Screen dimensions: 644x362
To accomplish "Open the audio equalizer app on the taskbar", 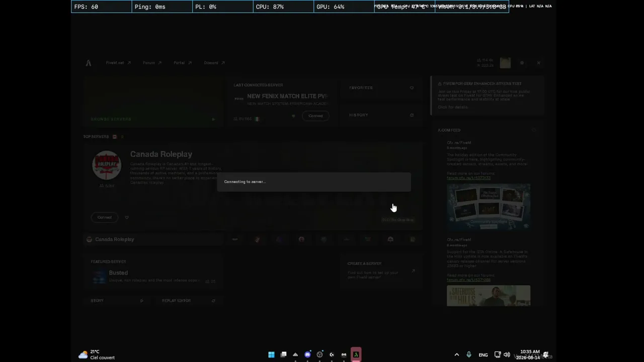I will 295,355.
